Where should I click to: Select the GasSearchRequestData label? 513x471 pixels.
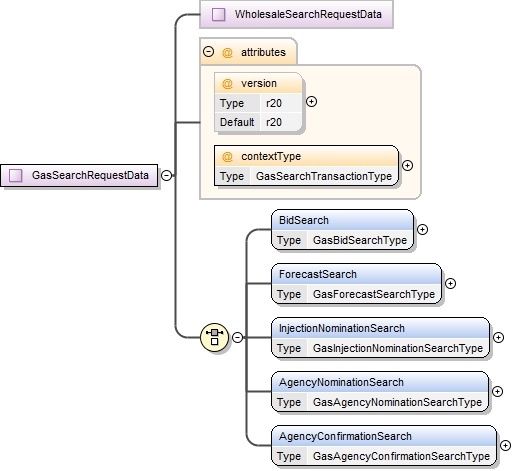[90, 175]
